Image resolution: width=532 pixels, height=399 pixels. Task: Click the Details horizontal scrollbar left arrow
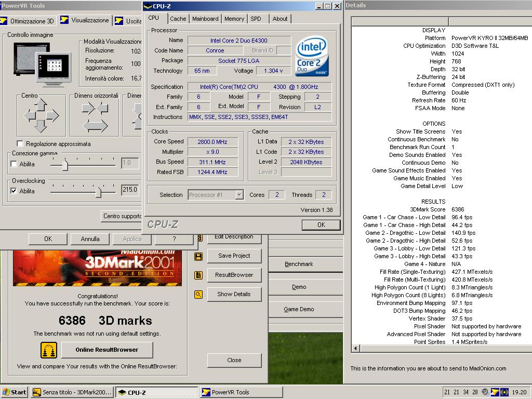coord(356,349)
